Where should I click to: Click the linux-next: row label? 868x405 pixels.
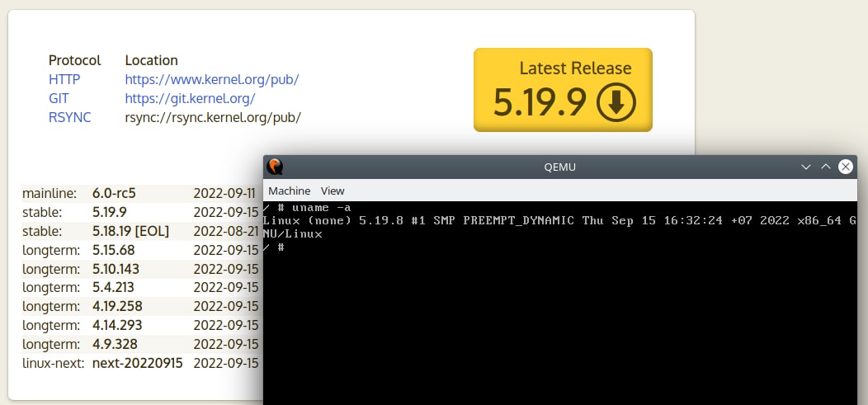coord(53,364)
